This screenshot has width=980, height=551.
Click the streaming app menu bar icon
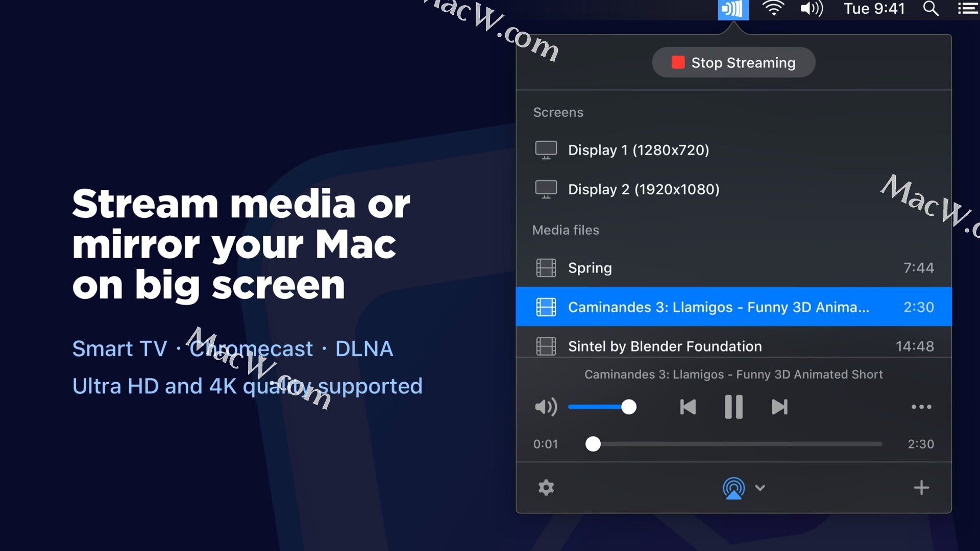pyautogui.click(x=733, y=9)
